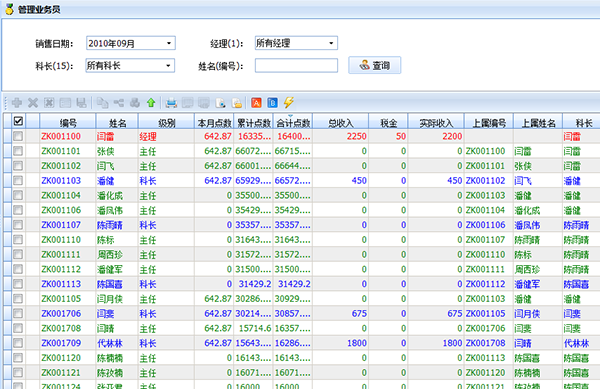Click the 总收入 value 2250
This screenshot has width=600, height=389.
coord(357,136)
